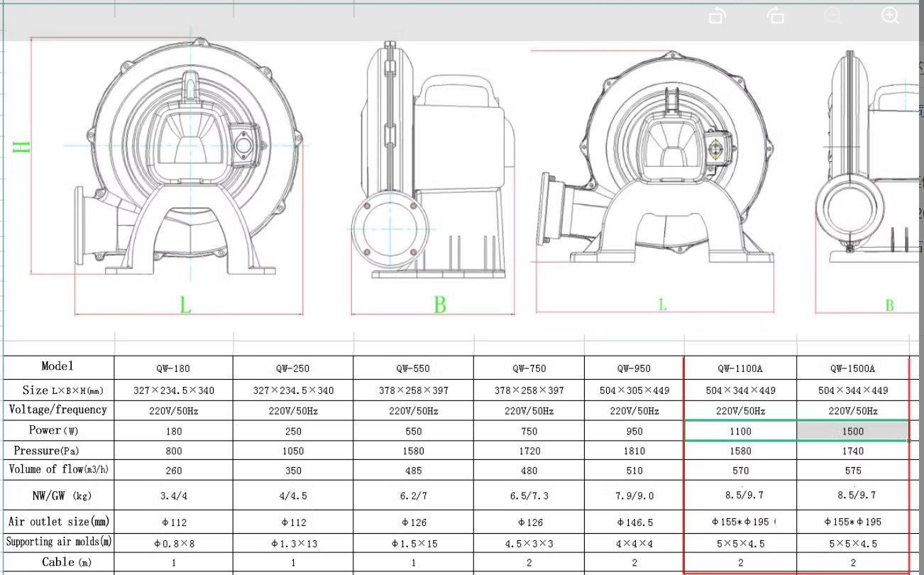Click the 6.5/7.3 weight cell

[529, 495]
